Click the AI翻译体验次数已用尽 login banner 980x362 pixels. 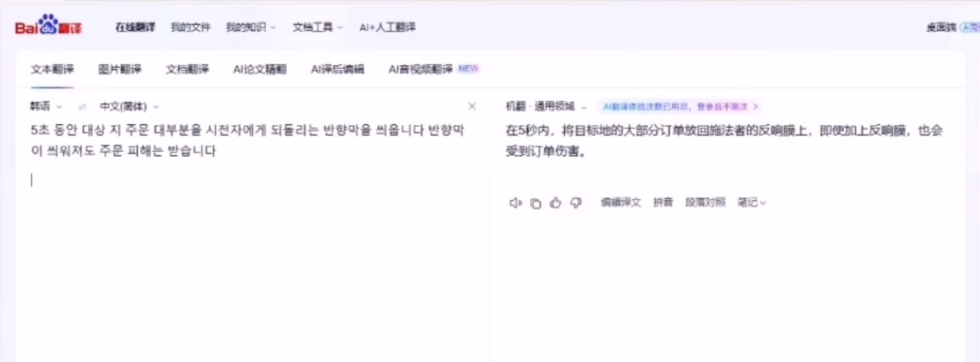pos(680,106)
